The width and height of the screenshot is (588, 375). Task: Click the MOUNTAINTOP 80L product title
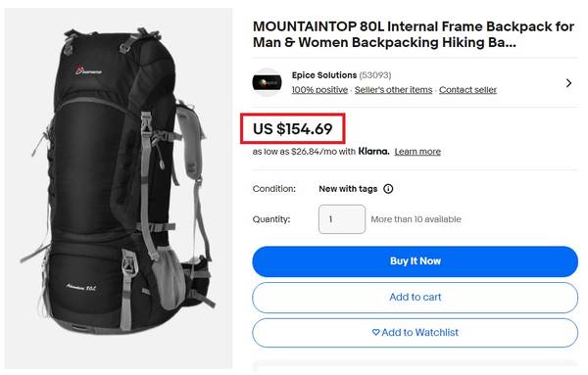point(414,34)
